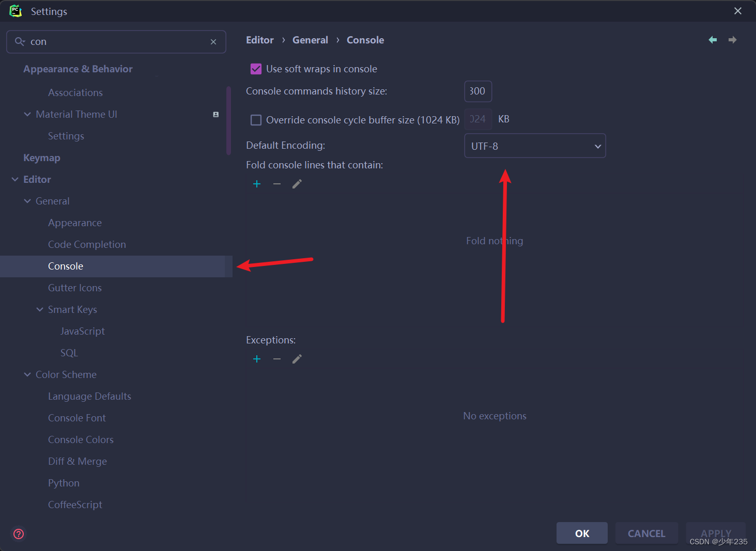Image resolution: width=756 pixels, height=551 pixels.
Task: Open the Diff & Merge color settings
Action: click(x=78, y=461)
